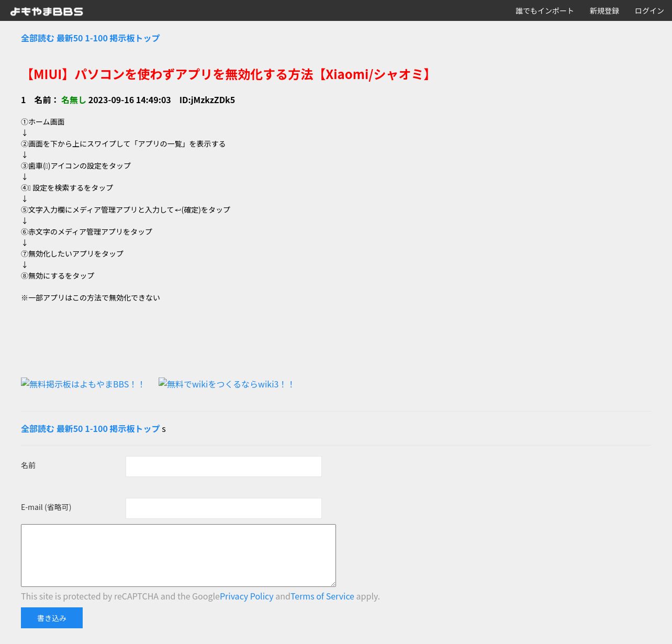Viewport: 672px width, 644px height.
Task: Click the step ④ 設定を検索するをタップ line
Action: pyautogui.click(x=67, y=188)
